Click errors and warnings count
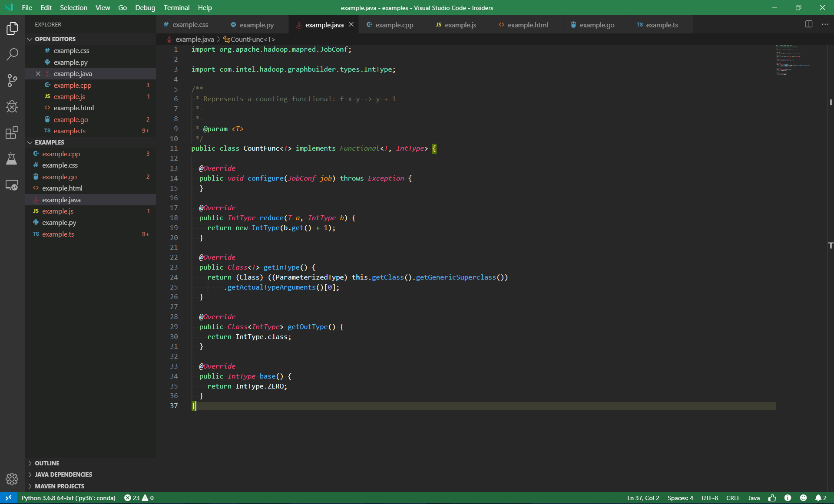Image resolution: width=834 pixels, height=504 pixels. [x=139, y=498]
